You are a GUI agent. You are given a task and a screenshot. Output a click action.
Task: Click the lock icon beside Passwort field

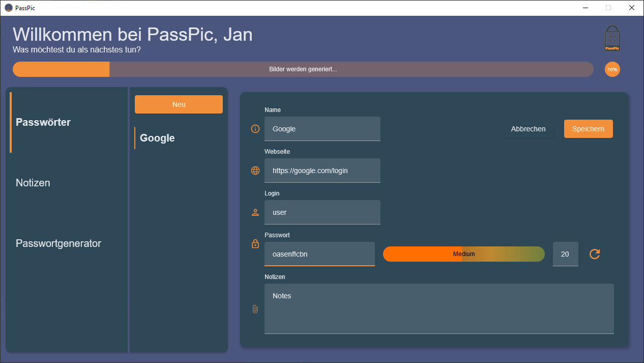coord(255,244)
